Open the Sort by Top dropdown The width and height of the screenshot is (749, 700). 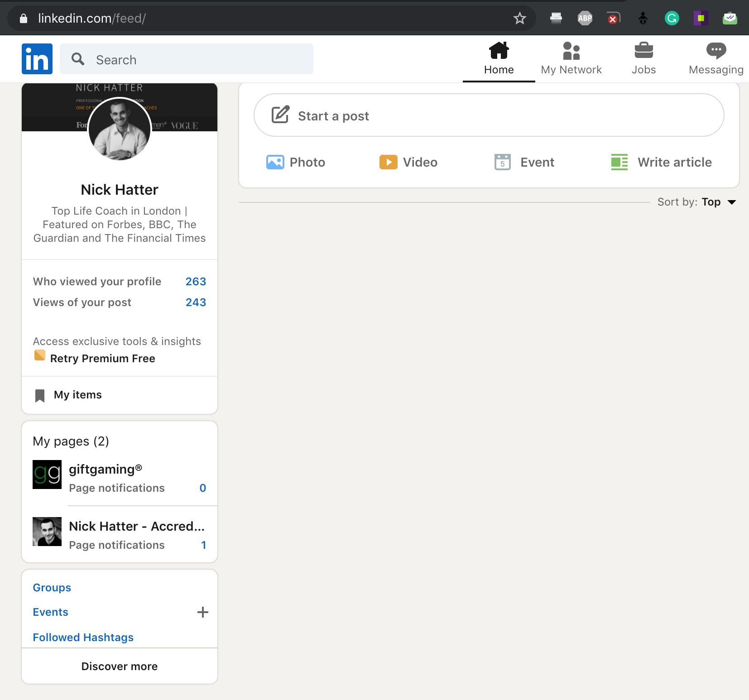point(697,202)
